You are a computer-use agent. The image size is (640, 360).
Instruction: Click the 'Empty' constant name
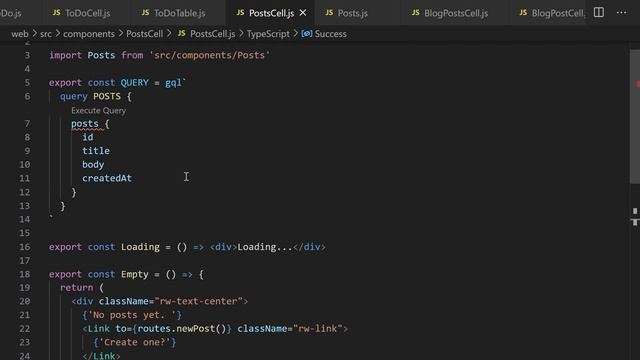[135, 274]
